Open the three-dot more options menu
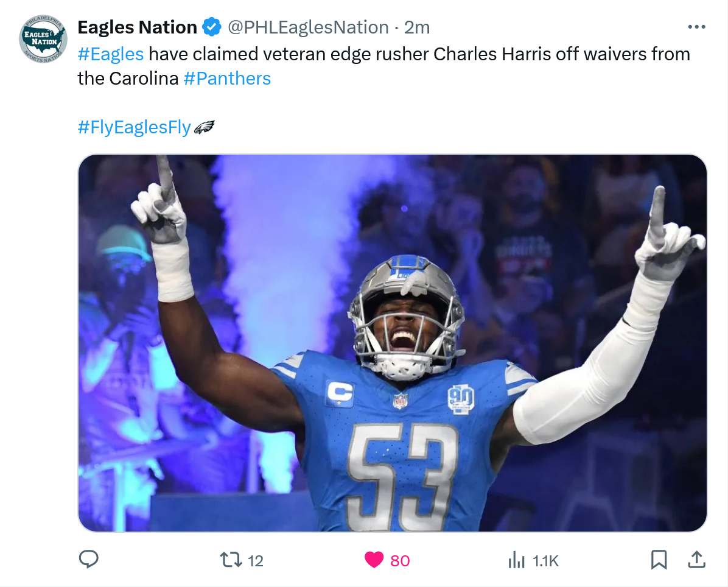 [x=696, y=27]
